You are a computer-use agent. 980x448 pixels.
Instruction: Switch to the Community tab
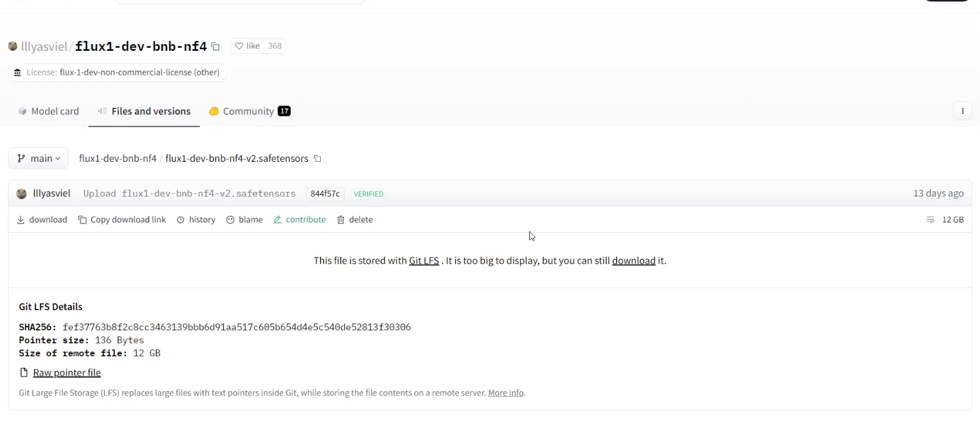pos(249,111)
